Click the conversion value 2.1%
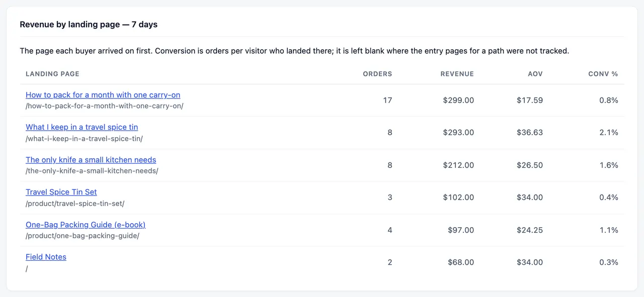Screen dimensions: 644x297 point(609,133)
